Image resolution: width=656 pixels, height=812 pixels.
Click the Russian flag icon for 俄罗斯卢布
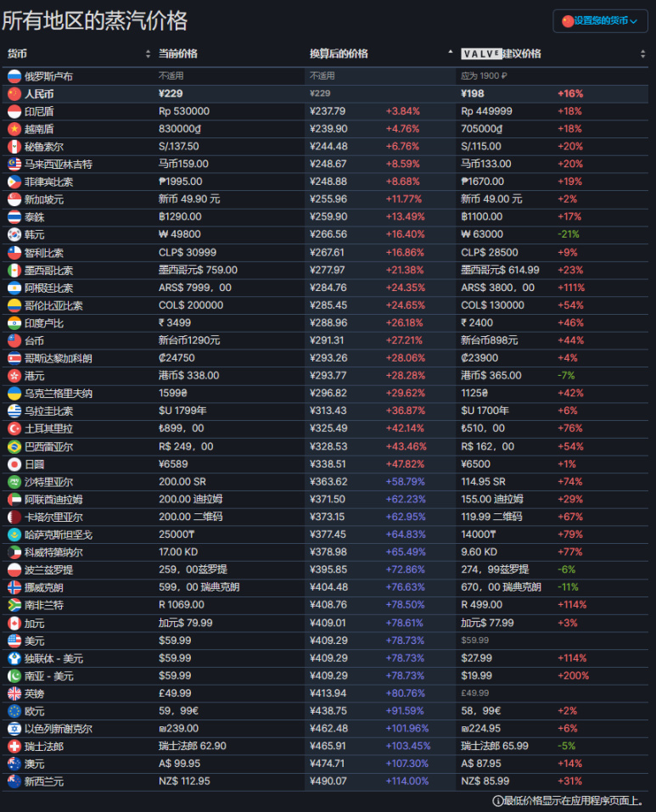(x=14, y=76)
